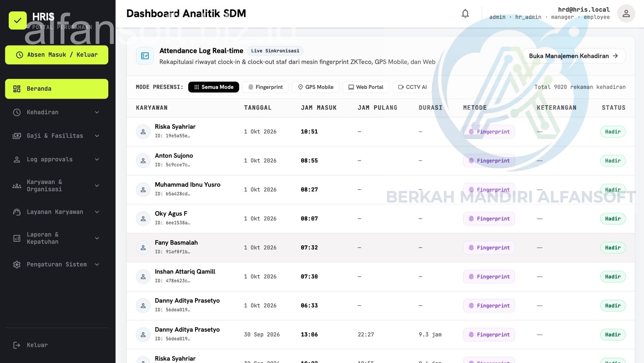
Task: Expand the Kehadiran menu chevron
Action: click(97, 112)
